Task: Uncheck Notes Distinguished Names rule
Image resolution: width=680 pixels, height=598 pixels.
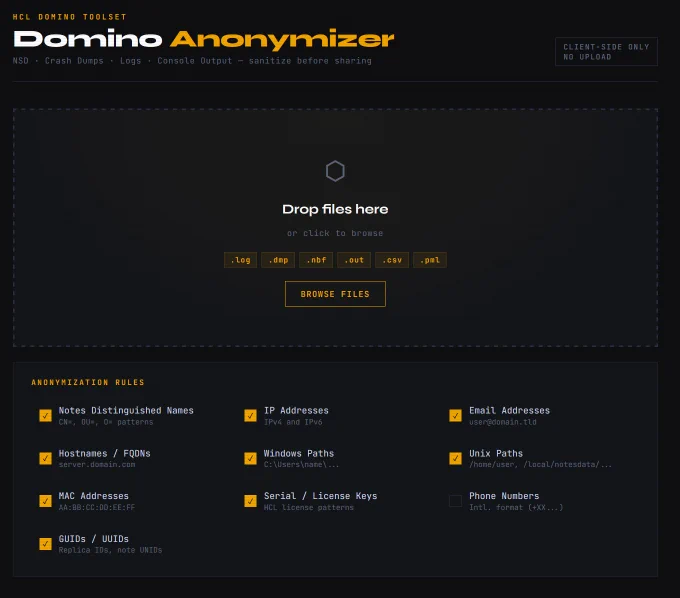Action: 45,415
